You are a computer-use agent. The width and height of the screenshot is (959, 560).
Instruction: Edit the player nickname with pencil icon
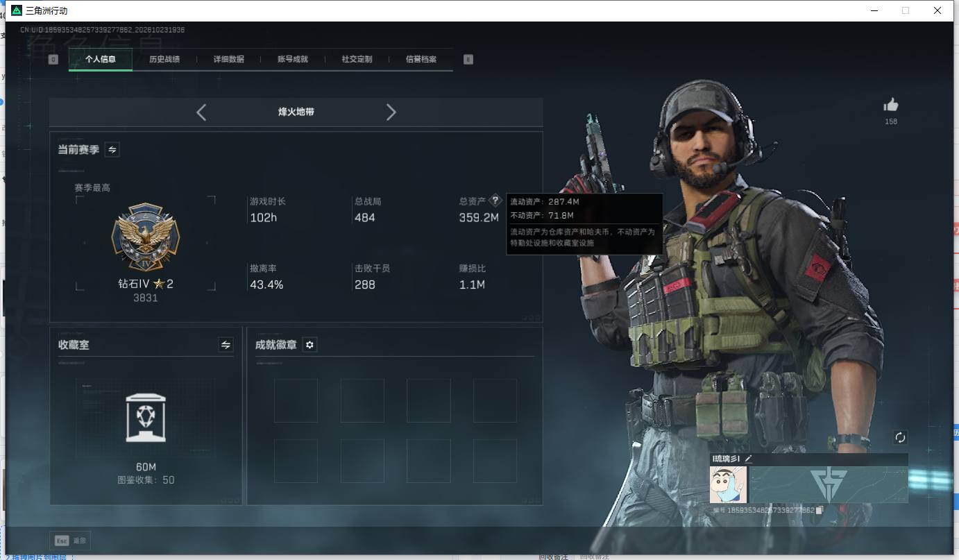point(749,459)
